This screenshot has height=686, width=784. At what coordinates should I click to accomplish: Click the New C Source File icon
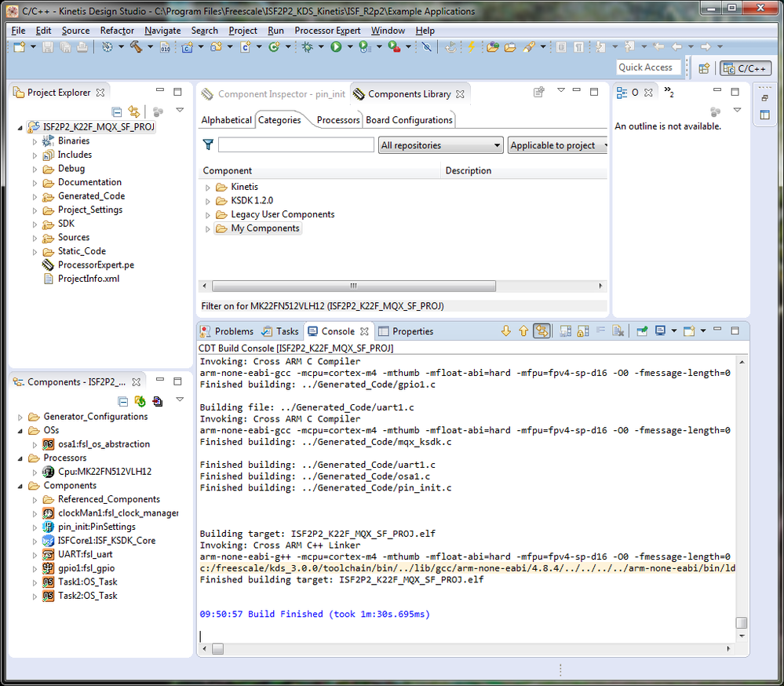click(x=245, y=46)
